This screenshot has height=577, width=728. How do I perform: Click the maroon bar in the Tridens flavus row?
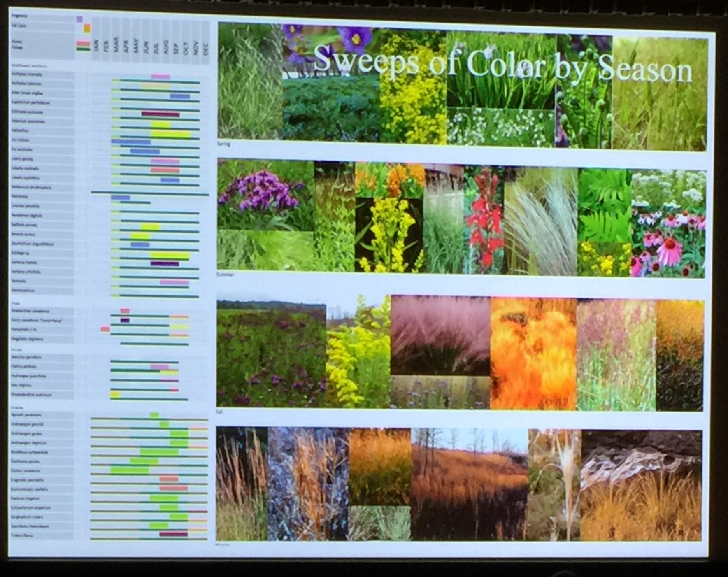pyautogui.click(x=174, y=534)
